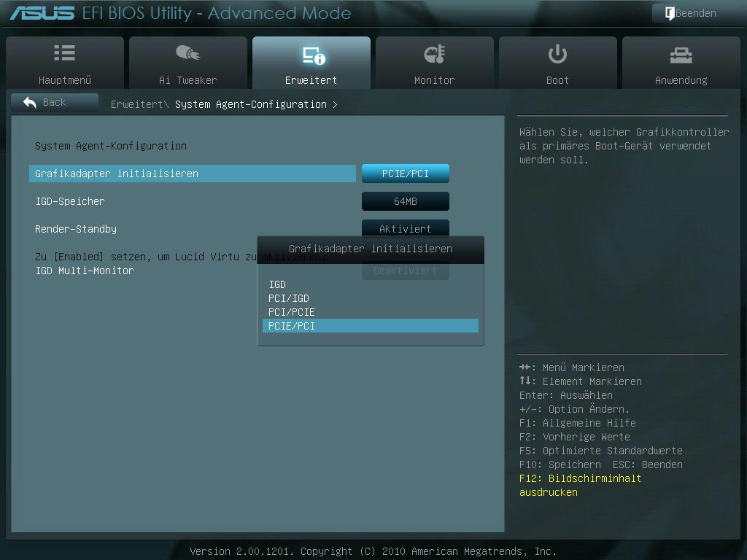
Task: Pick the PCI/PCIE option
Action: click(292, 312)
